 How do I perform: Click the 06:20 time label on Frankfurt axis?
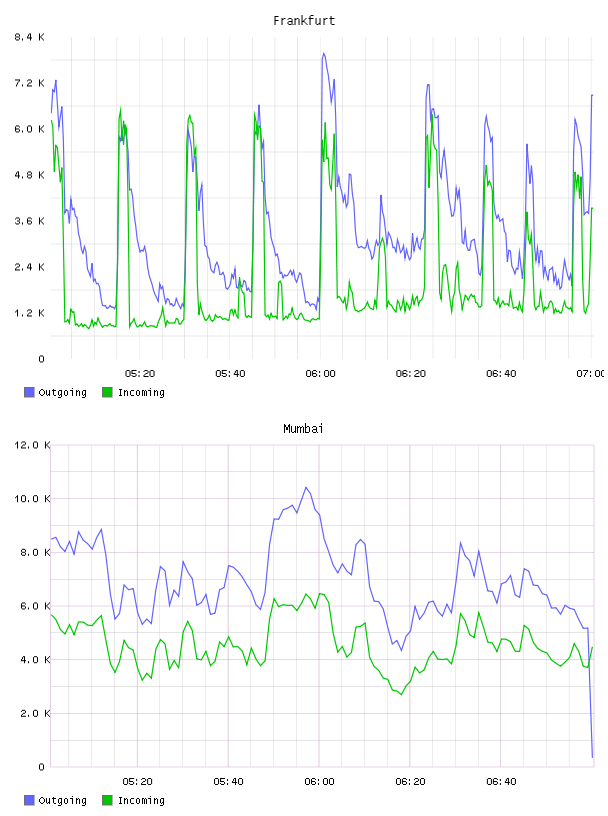click(x=411, y=374)
